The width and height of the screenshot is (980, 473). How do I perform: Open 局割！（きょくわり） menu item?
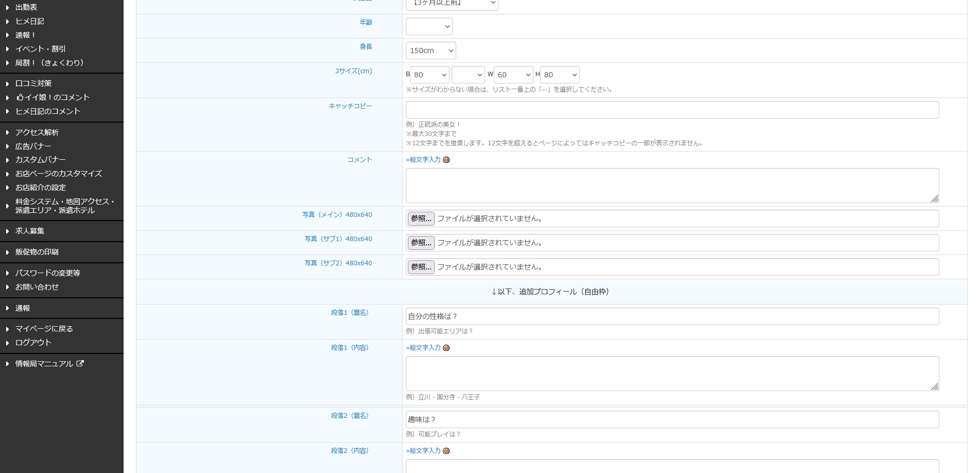click(49, 63)
